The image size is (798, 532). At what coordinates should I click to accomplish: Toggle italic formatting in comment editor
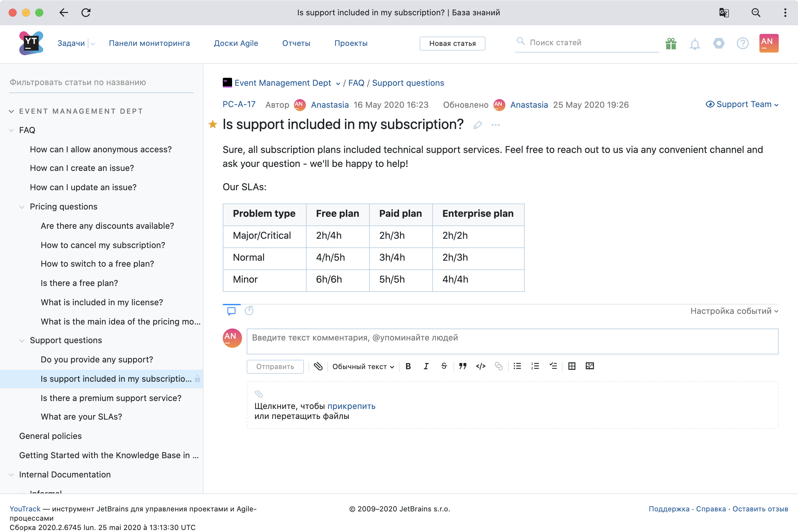coord(426,366)
